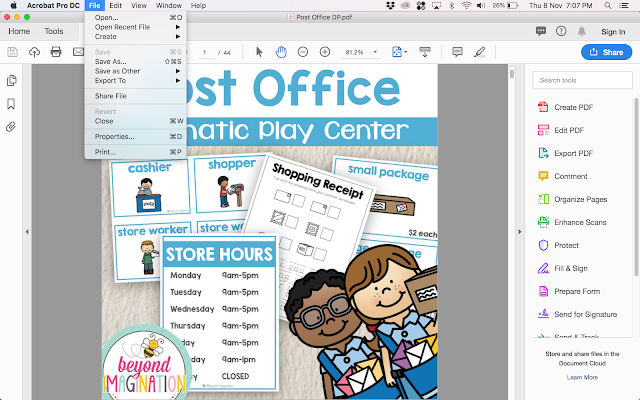Click the zoom in plus icon
The width and height of the screenshot is (640, 400).
[325, 52]
